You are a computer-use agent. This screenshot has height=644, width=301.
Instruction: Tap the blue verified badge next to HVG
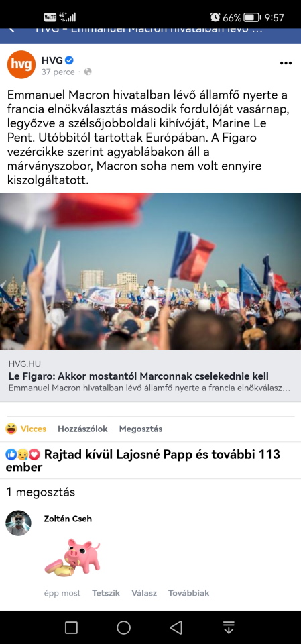click(x=70, y=60)
